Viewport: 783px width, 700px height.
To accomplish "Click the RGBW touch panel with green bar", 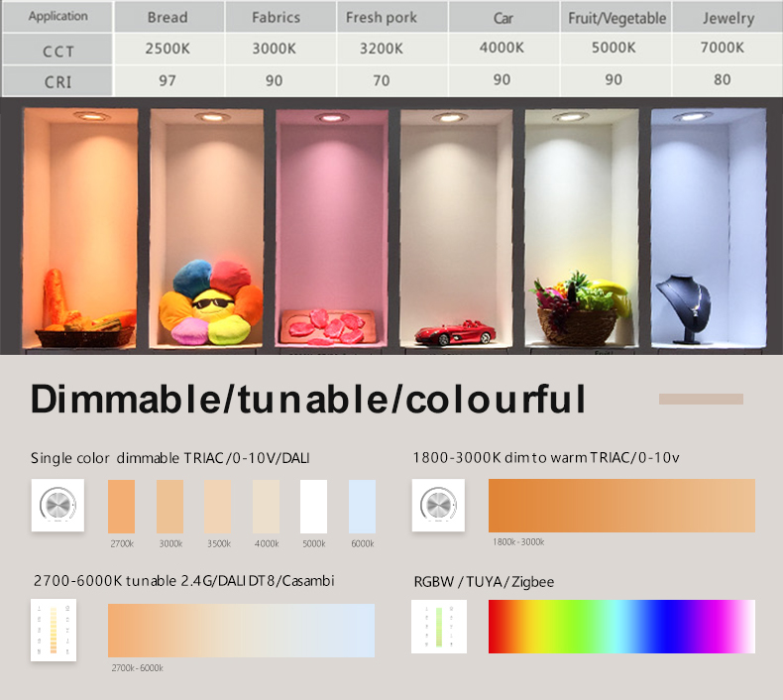I will pos(438,627).
